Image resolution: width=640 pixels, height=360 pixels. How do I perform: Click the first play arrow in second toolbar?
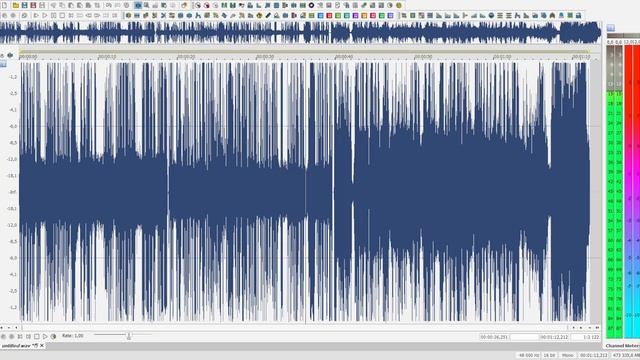click(36, 16)
